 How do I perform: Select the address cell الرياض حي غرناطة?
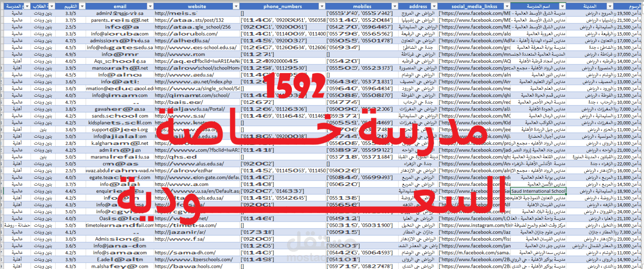(x=417, y=54)
